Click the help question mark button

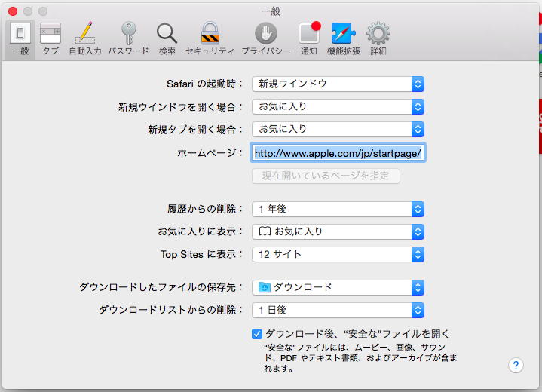[516, 365]
